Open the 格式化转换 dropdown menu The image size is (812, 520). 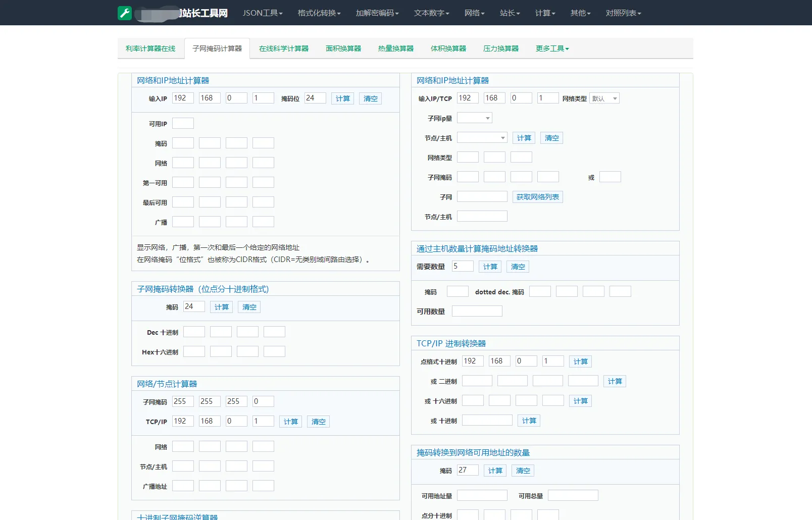point(319,13)
